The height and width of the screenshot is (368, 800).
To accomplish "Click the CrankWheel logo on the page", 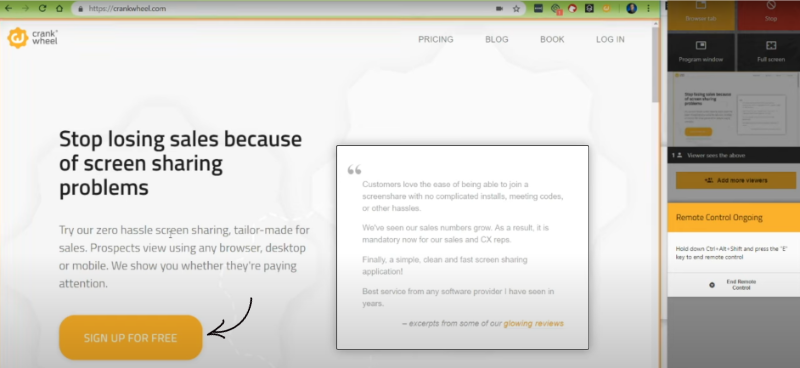I will (33, 38).
